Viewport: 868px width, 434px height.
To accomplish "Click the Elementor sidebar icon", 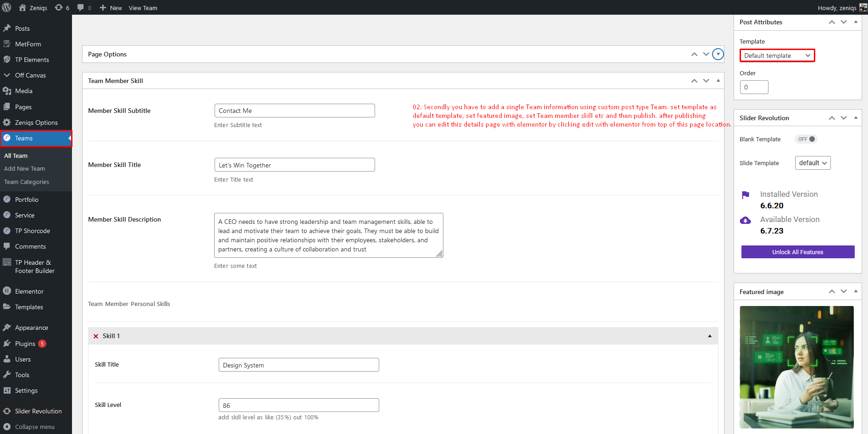I will pyautogui.click(x=7, y=291).
